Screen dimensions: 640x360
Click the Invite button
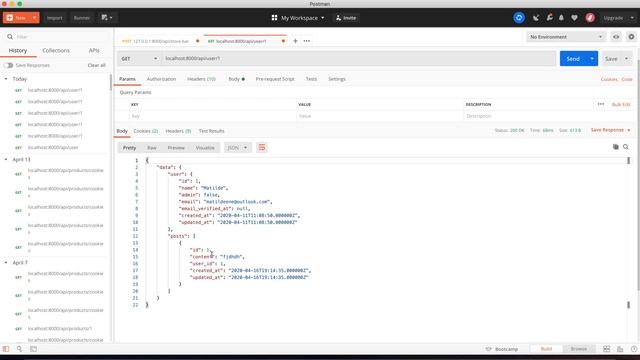click(346, 18)
